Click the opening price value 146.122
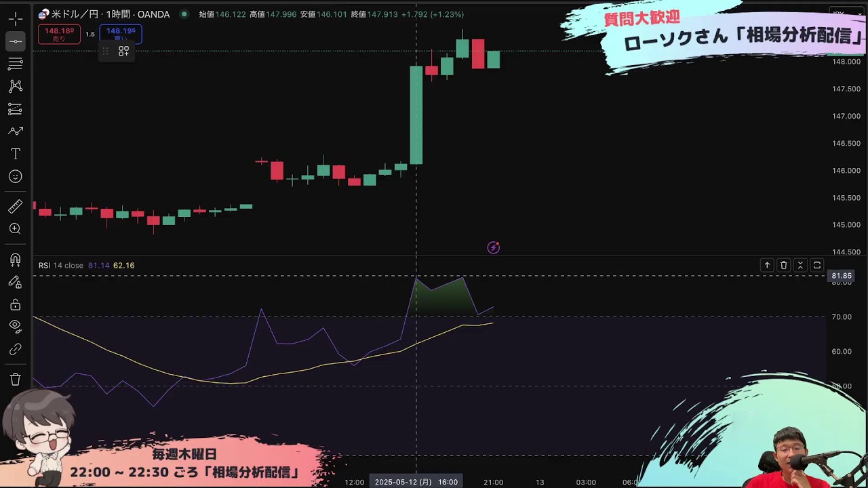868x488 pixels. (231, 14)
